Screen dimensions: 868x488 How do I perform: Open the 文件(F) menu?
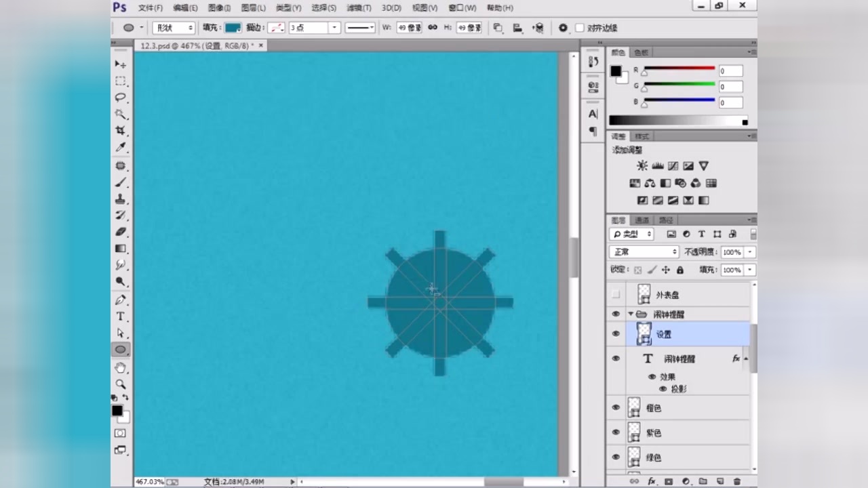click(x=151, y=7)
